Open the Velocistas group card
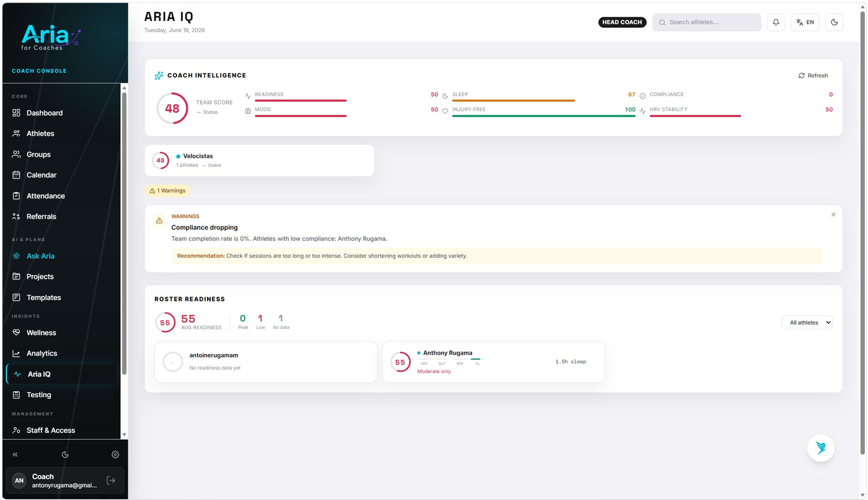868x500 pixels. (x=259, y=161)
